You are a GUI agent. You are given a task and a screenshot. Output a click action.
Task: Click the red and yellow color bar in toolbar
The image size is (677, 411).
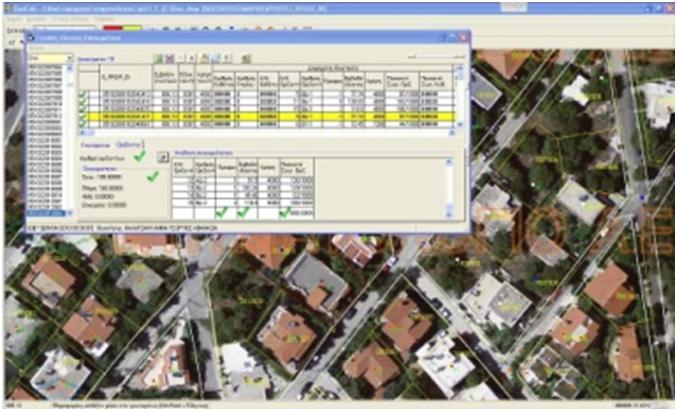coord(122,29)
